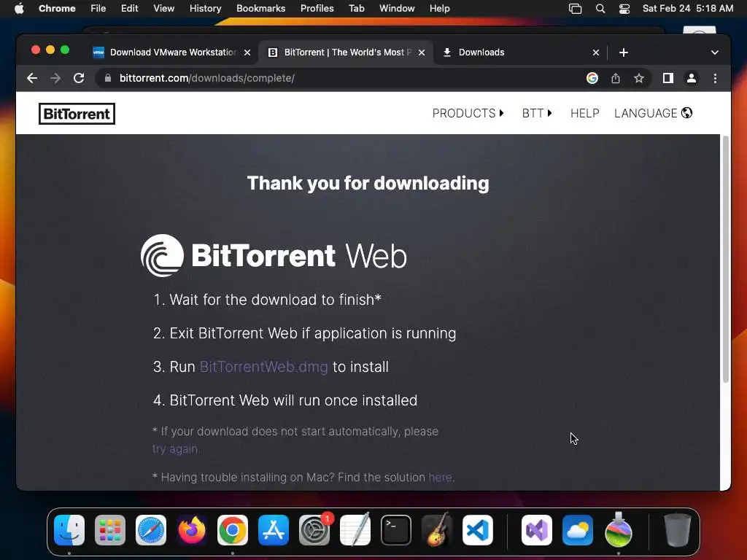Open the Help menu in menu bar
747x560 pixels.
pos(439,9)
